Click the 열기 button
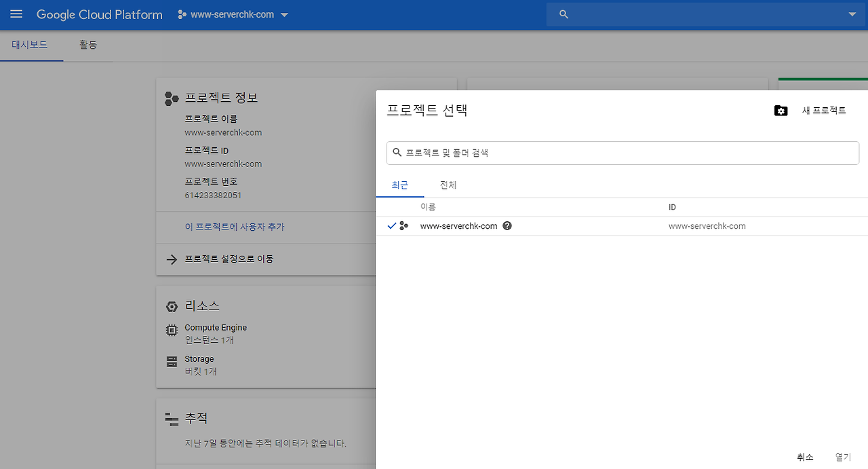 (x=843, y=457)
